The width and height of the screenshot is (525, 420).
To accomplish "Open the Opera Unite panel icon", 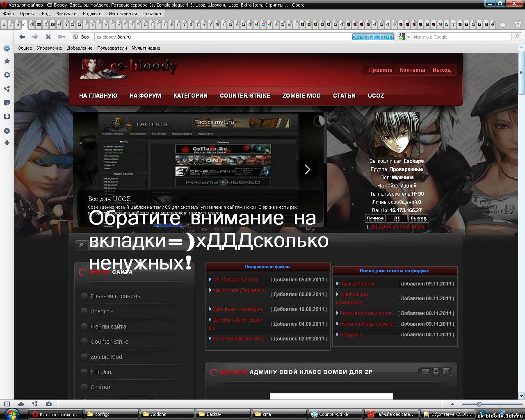I will click(x=7, y=89).
